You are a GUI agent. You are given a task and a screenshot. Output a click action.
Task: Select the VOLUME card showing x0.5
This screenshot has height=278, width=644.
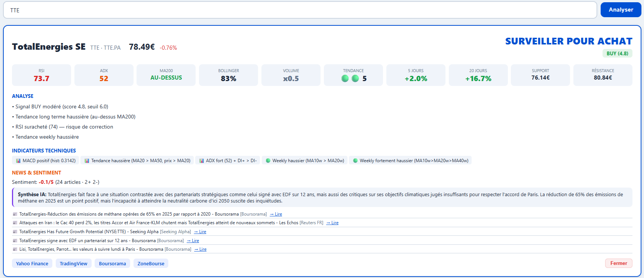291,75
